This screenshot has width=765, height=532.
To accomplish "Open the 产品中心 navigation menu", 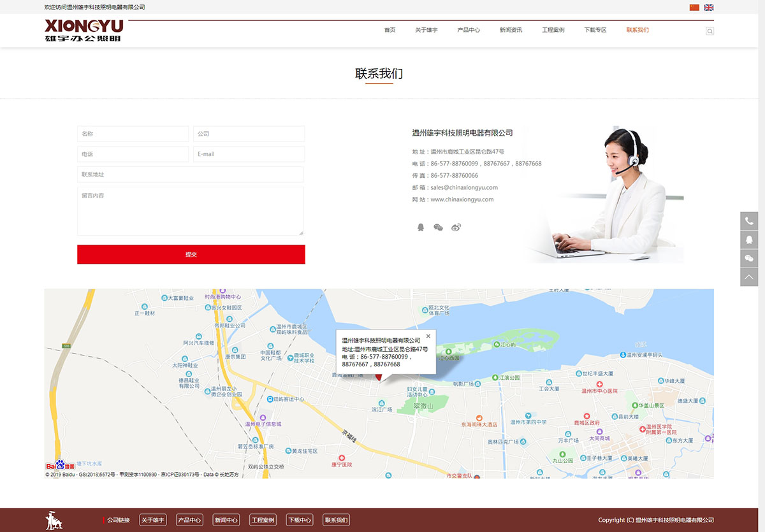I will [469, 30].
